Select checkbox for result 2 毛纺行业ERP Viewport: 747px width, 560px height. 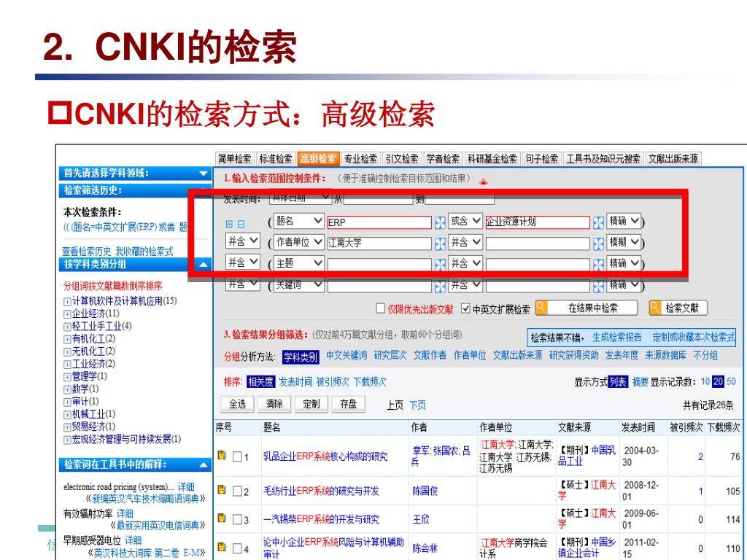(x=237, y=491)
